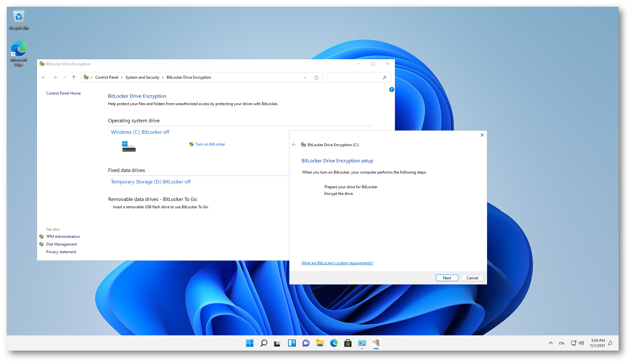This screenshot has height=364, width=632.
Task: Click Turn on BitLocker link
Action: click(210, 144)
